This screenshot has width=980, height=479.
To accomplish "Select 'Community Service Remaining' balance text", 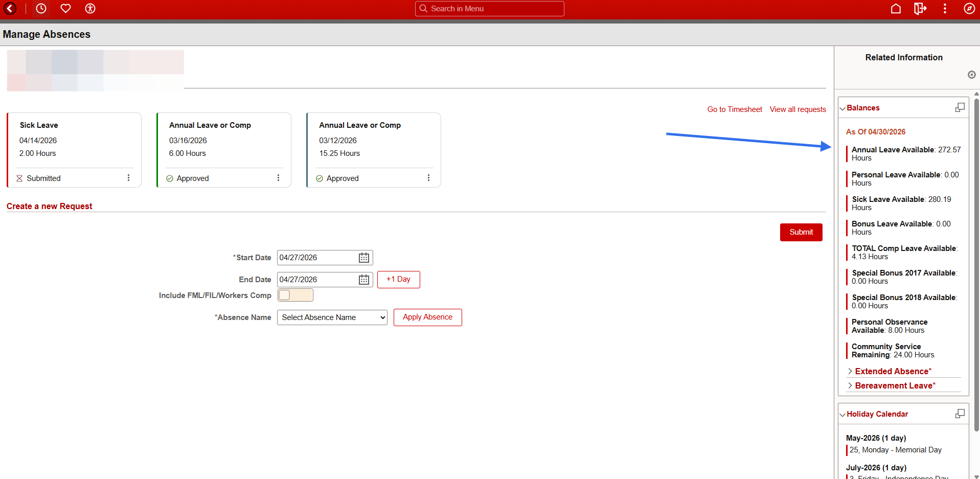I will point(893,351).
